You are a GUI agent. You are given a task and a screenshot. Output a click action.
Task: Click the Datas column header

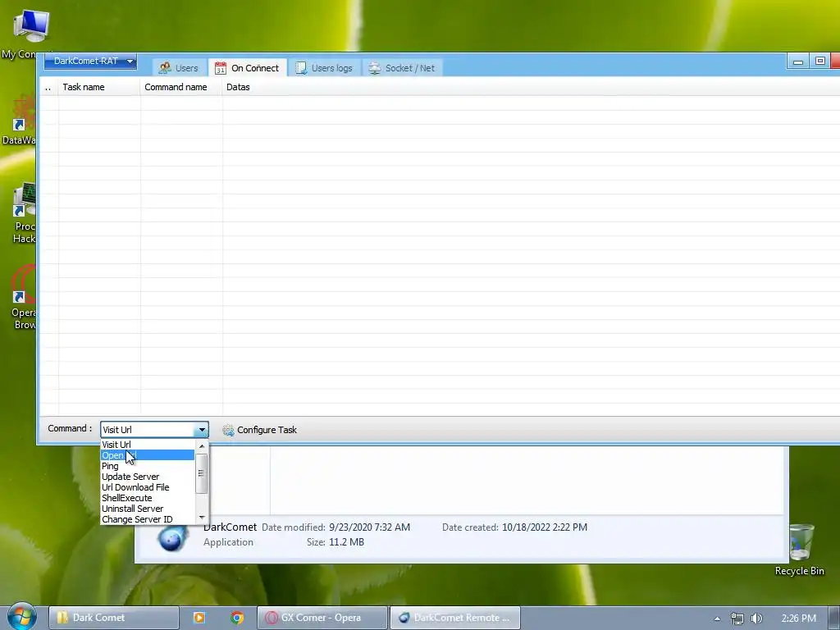[238, 87]
